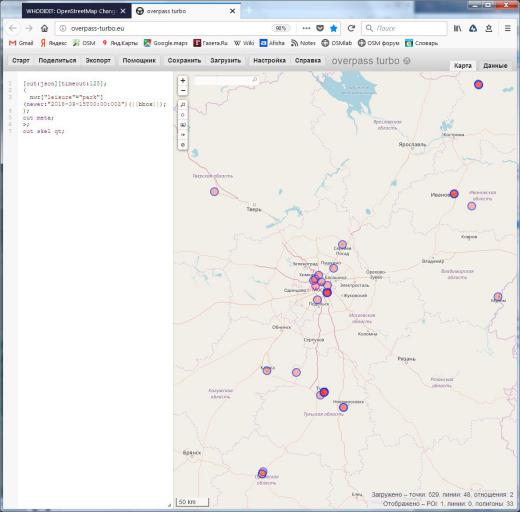Open the Янд.Карты bookmark
This screenshot has width=520, height=512.
(x=120, y=43)
